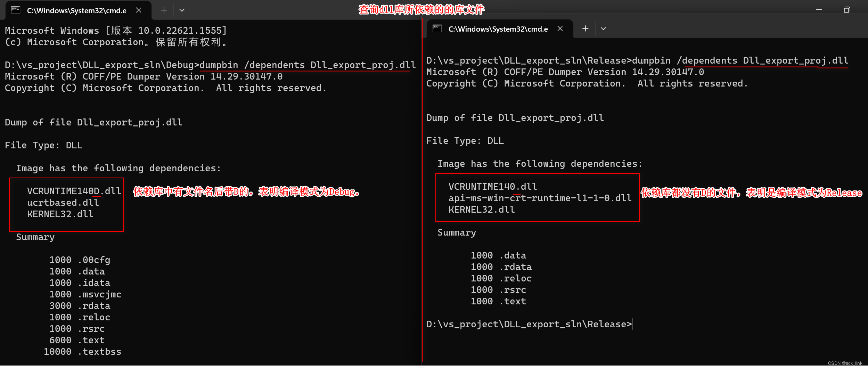Minimize the terminal window
The image size is (868, 369).
819,10
